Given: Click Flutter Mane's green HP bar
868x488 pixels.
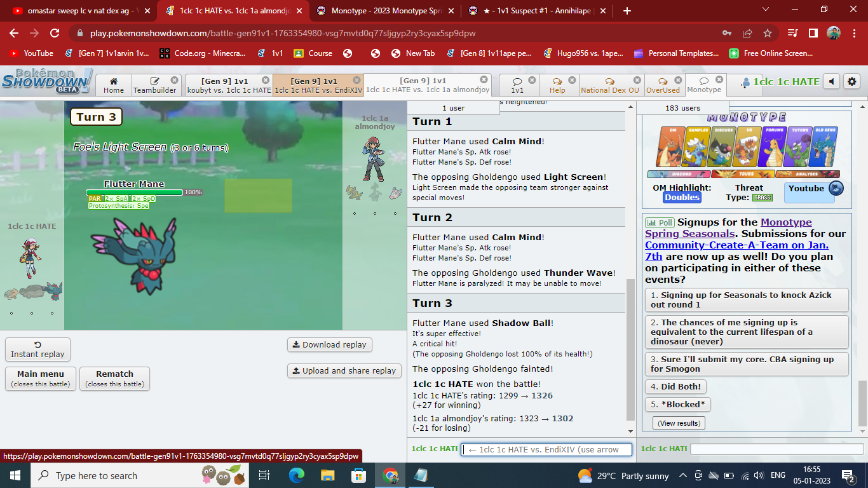Looking at the screenshot, I should pyautogui.click(x=134, y=192).
